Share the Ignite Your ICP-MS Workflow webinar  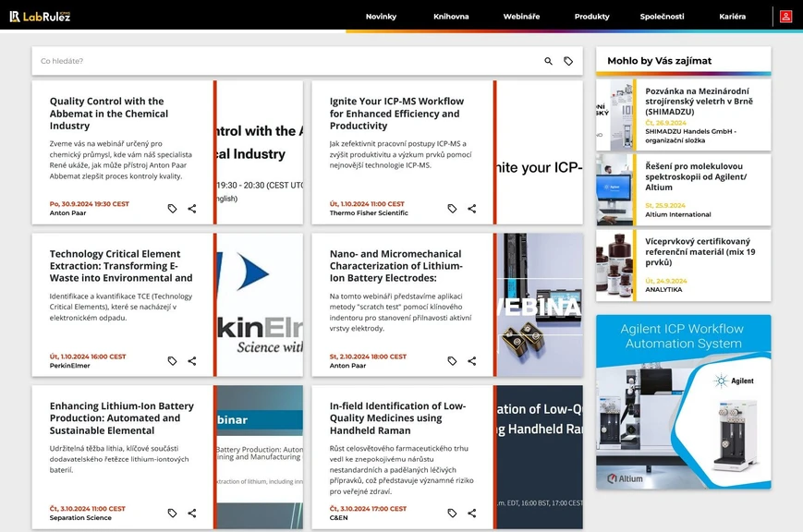pos(471,209)
